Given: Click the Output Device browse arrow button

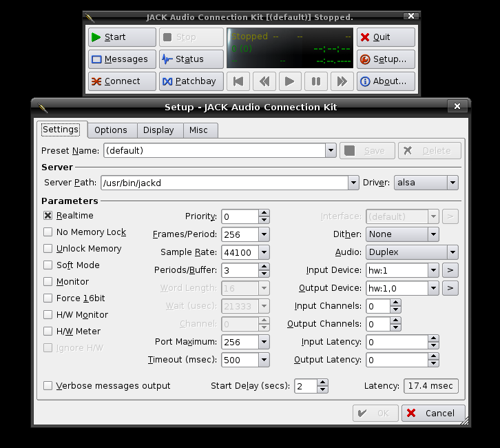Looking at the screenshot, I should pyautogui.click(x=450, y=288).
